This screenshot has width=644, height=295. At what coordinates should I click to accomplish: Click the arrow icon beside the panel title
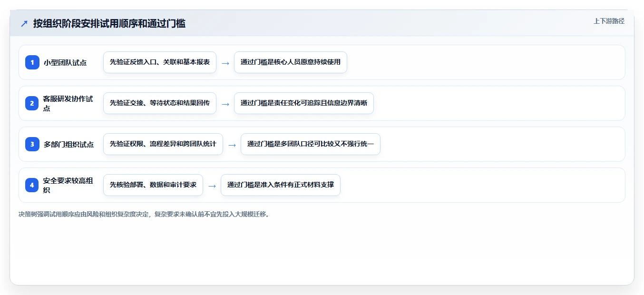tap(24, 23)
